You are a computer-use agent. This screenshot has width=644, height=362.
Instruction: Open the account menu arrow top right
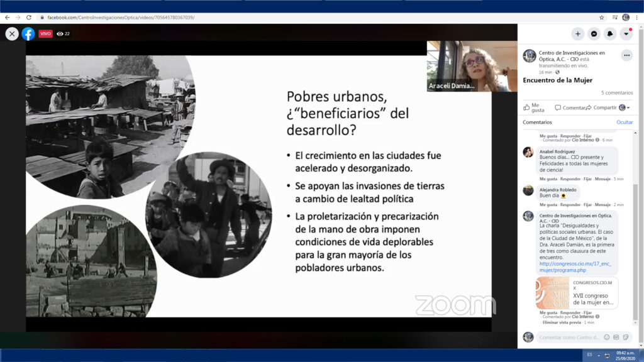coord(626,34)
